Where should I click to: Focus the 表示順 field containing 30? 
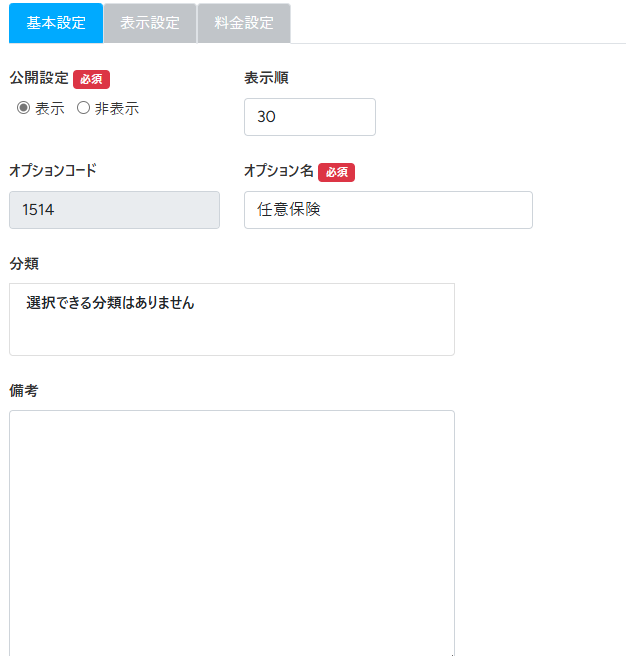coord(309,117)
